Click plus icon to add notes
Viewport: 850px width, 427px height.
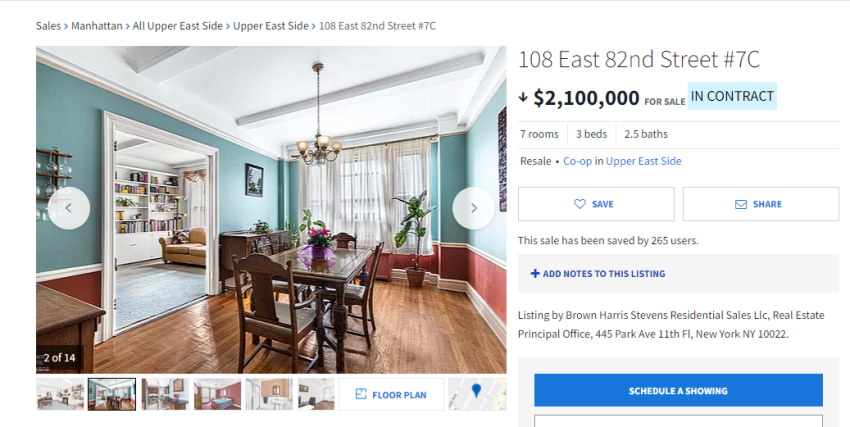pyautogui.click(x=535, y=274)
